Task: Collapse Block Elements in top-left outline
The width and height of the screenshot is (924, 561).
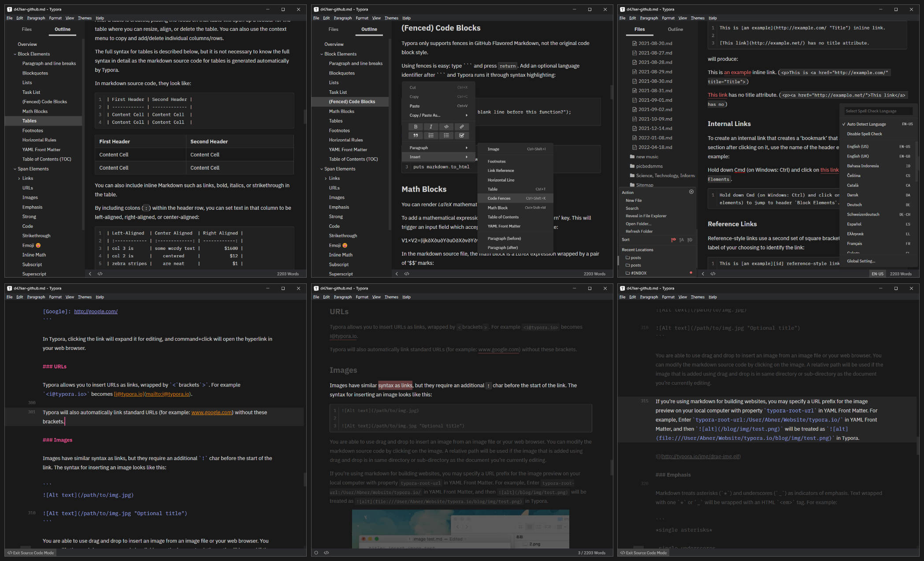Action: [x=15, y=54]
